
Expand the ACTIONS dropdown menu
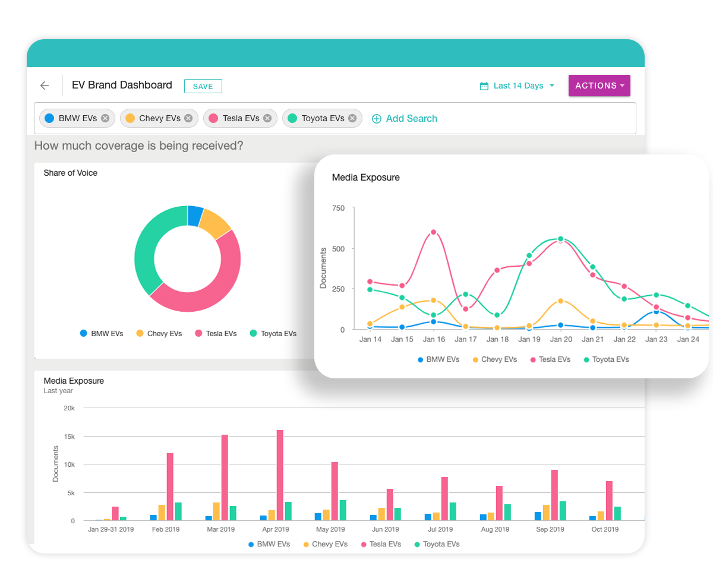click(599, 86)
